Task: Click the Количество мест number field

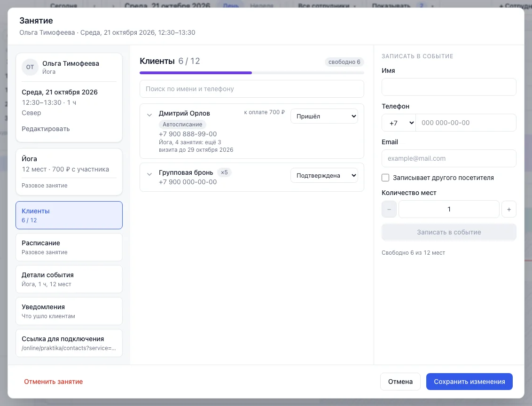Action: [x=449, y=209]
